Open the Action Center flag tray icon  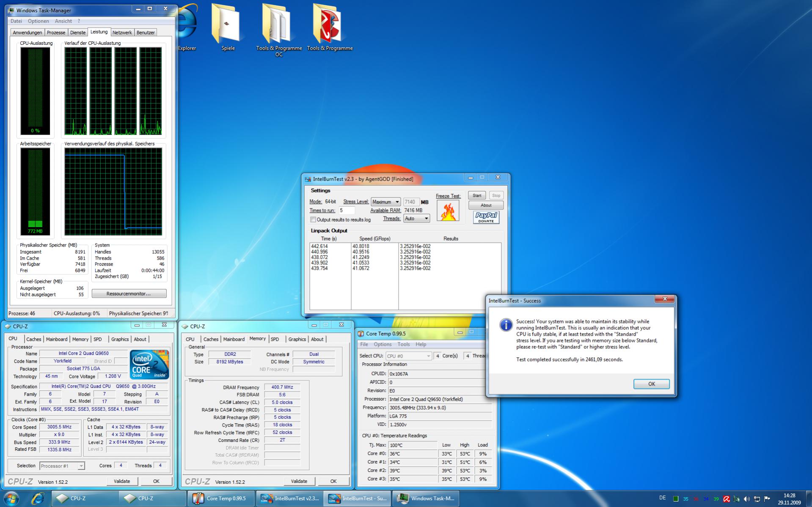(x=767, y=499)
